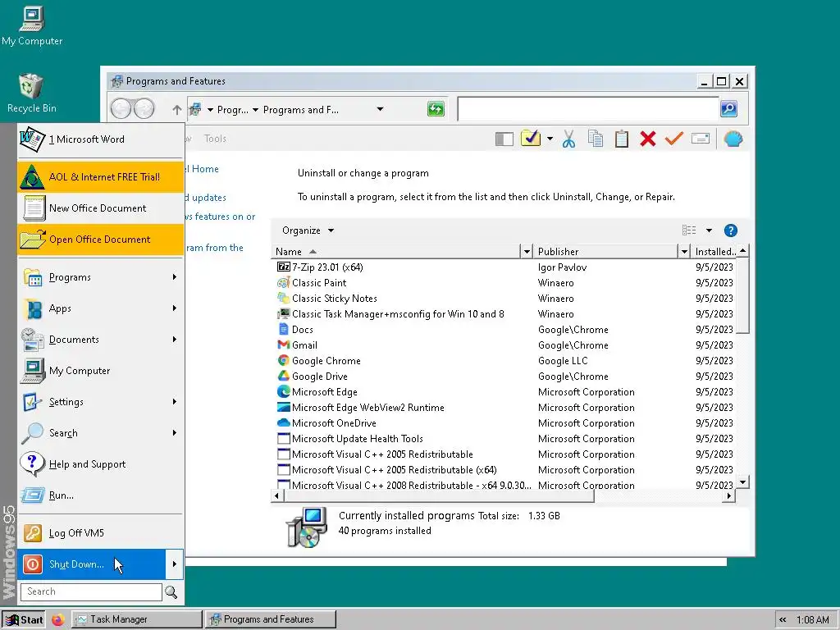
Task: Click the vertical scrollbar down arrow
Action: tap(742, 482)
